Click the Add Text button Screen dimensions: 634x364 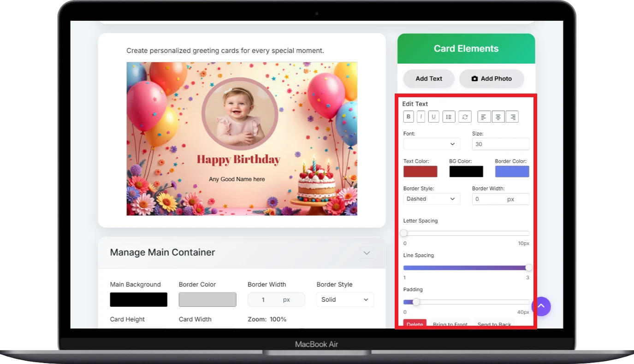pyautogui.click(x=428, y=79)
